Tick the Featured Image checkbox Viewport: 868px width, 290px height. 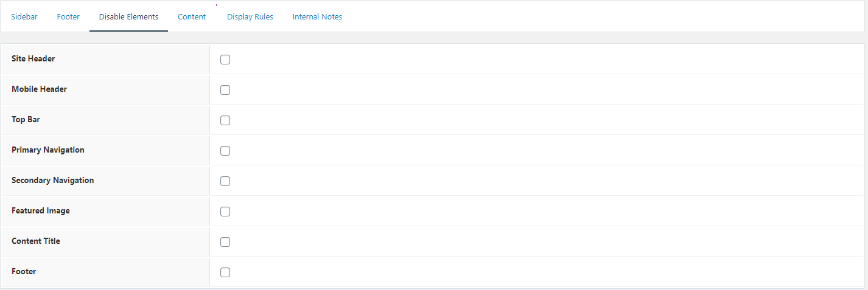225,212
